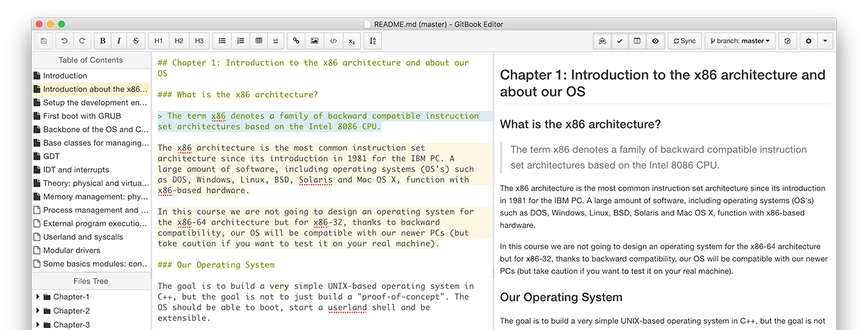Open 'Some basics modules: con...' chapter
This screenshot has width=868, height=330.
pos(91,264)
